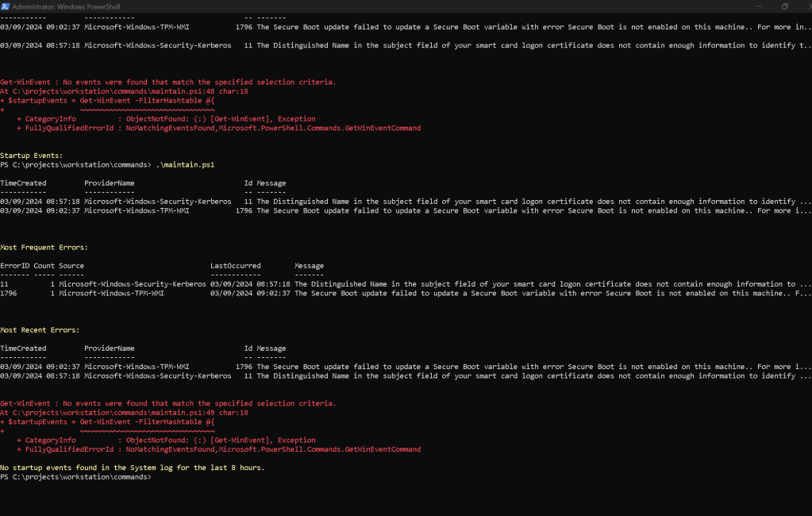
Task: Click 'Get-WinEvent : No events' error above maintain.ps1:49
Action: coord(167,403)
